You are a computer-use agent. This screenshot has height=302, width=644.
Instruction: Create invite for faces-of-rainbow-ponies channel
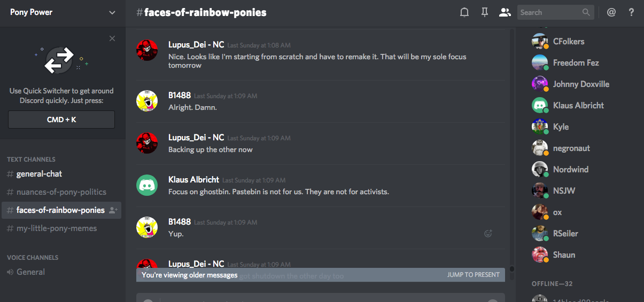pos(113,210)
